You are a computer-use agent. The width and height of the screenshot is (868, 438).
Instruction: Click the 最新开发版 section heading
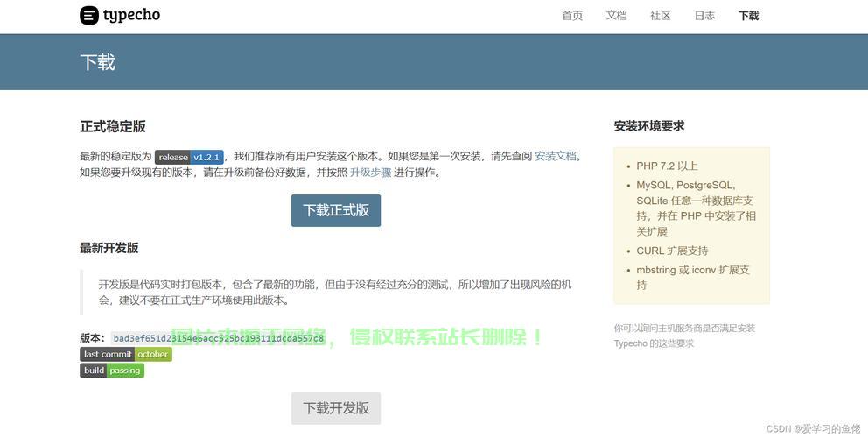109,248
